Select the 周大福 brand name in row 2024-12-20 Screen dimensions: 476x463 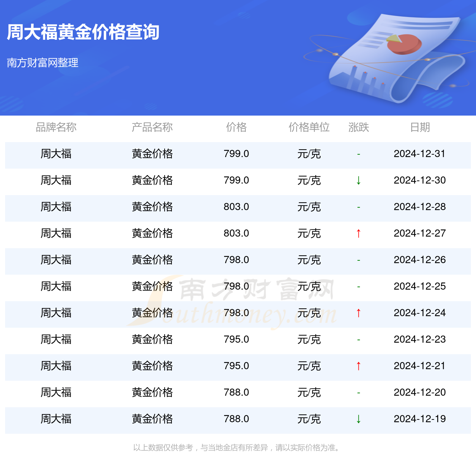pos(56,393)
